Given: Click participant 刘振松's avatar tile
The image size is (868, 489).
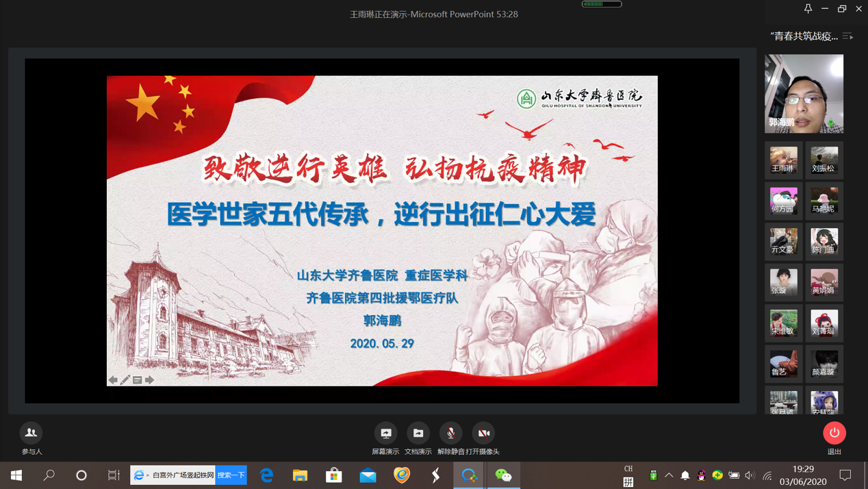Looking at the screenshot, I should [x=824, y=160].
